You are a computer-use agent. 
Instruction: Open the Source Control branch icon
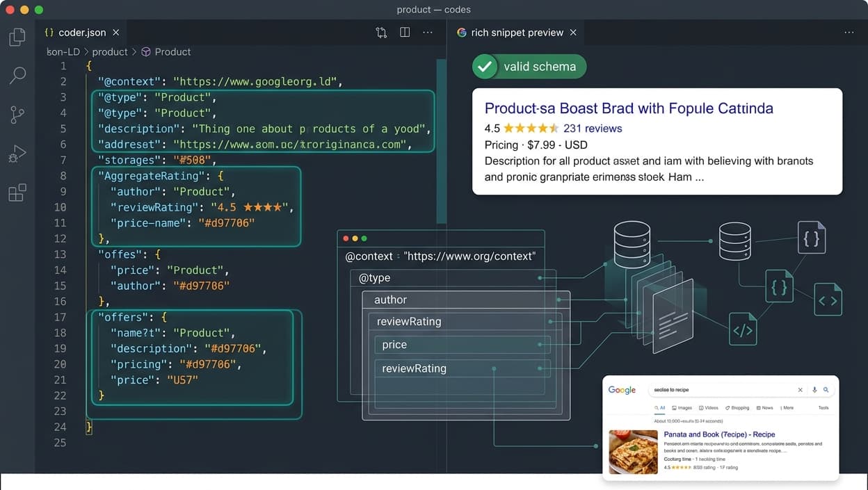(x=17, y=115)
